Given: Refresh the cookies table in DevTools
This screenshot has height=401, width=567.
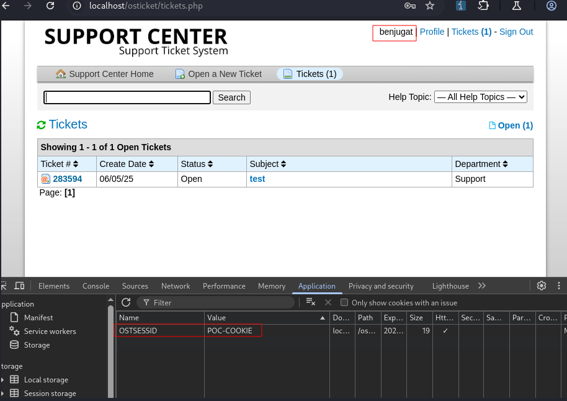Looking at the screenshot, I should click(126, 302).
